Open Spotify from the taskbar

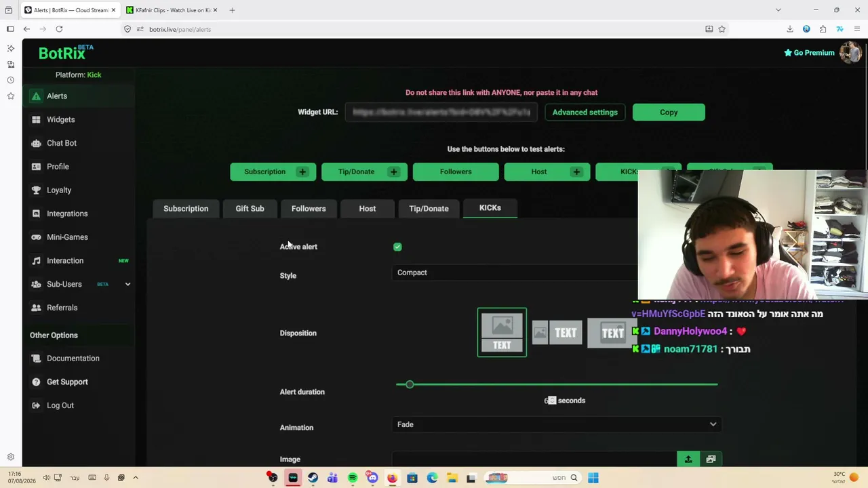353,478
